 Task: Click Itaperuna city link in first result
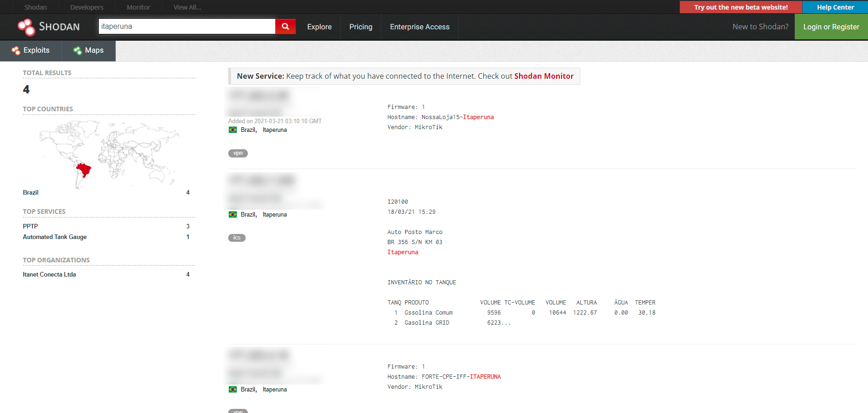[x=275, y=130]
